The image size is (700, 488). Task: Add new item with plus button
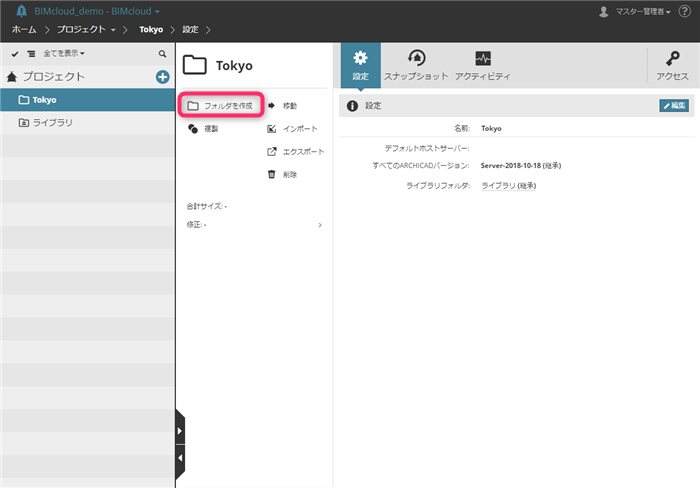[x=162, y=77]
